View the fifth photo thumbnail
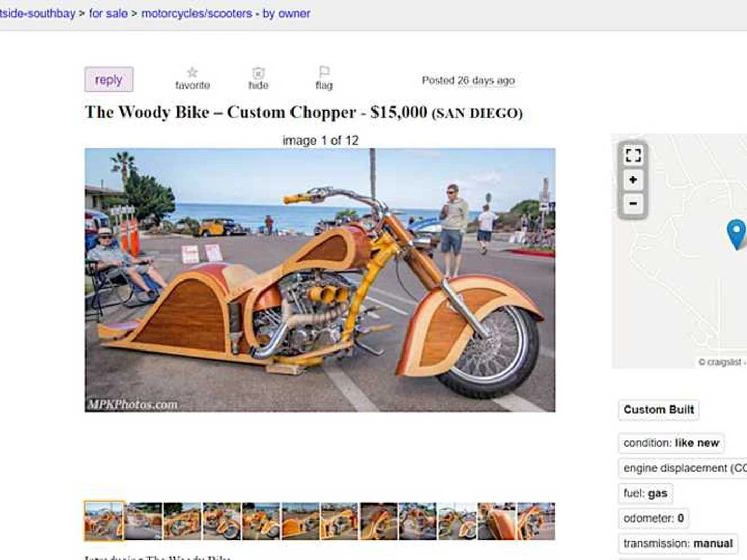 click(x=261, y=521)
